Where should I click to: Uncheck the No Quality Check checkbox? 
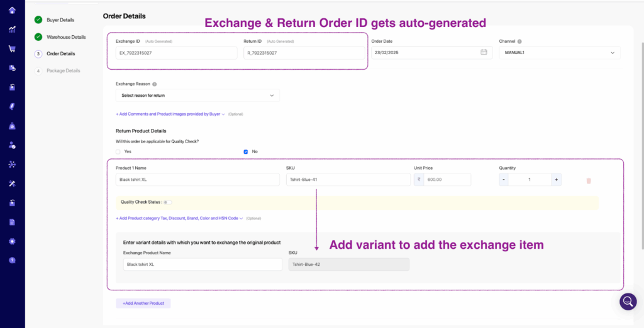(x=246, y=151)
